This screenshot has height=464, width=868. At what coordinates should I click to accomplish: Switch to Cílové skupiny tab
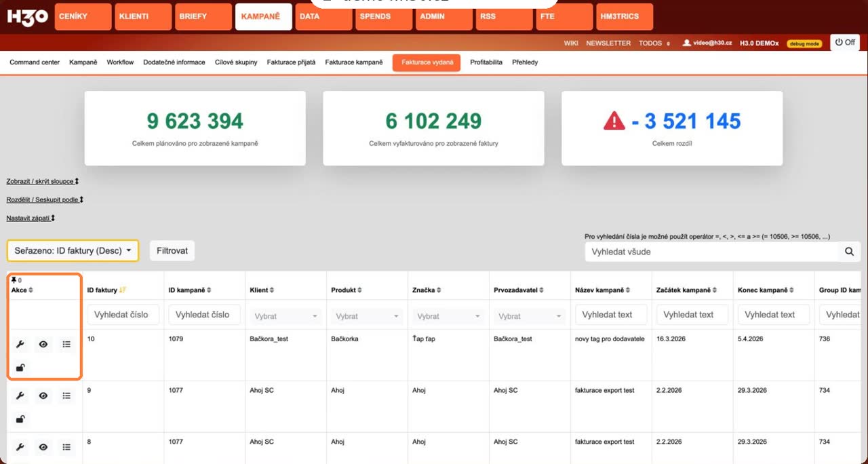coord(236,62)
